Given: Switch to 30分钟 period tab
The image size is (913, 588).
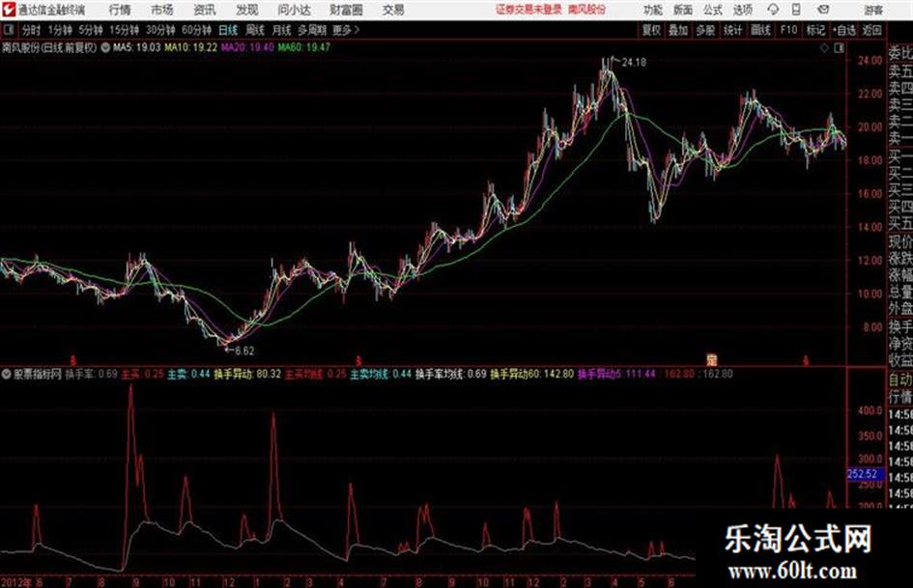Looking at the screenshot, I should tap(160, 30).
